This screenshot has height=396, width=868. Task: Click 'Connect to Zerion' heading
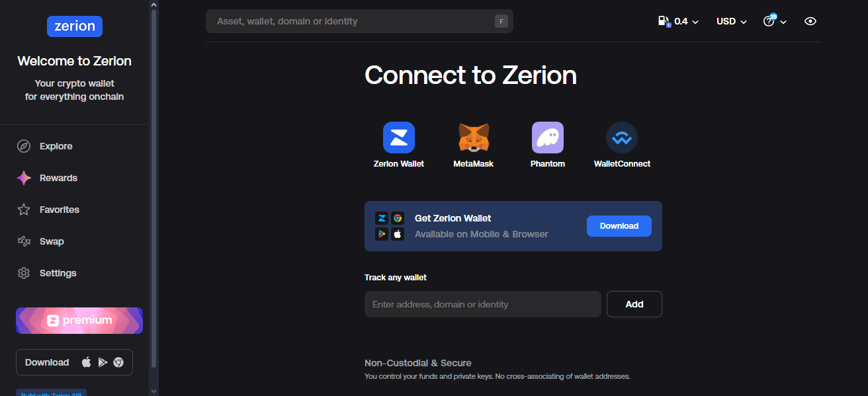[x=470, y=75]
